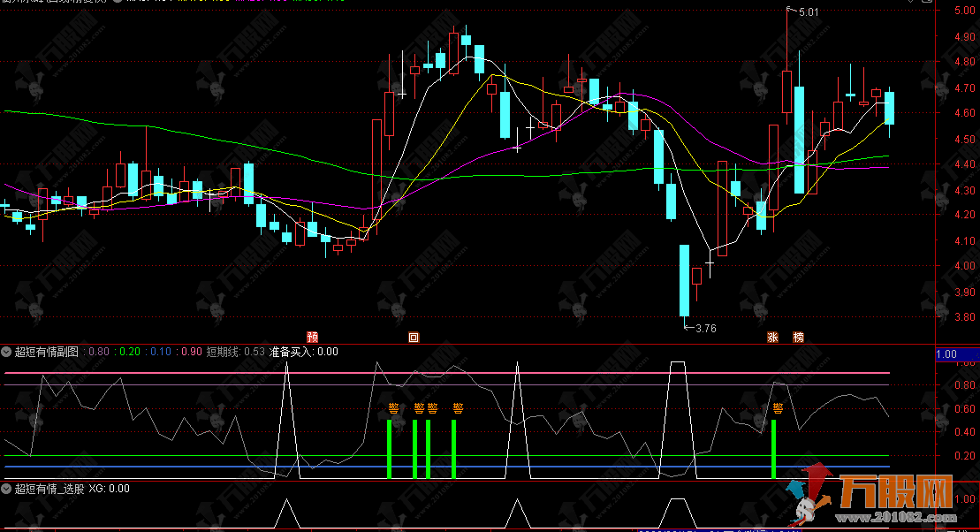This screenshot has height=532, width=980.
Task: Click the 短期线 0.53 value label
Action: [x=236, y=352]
